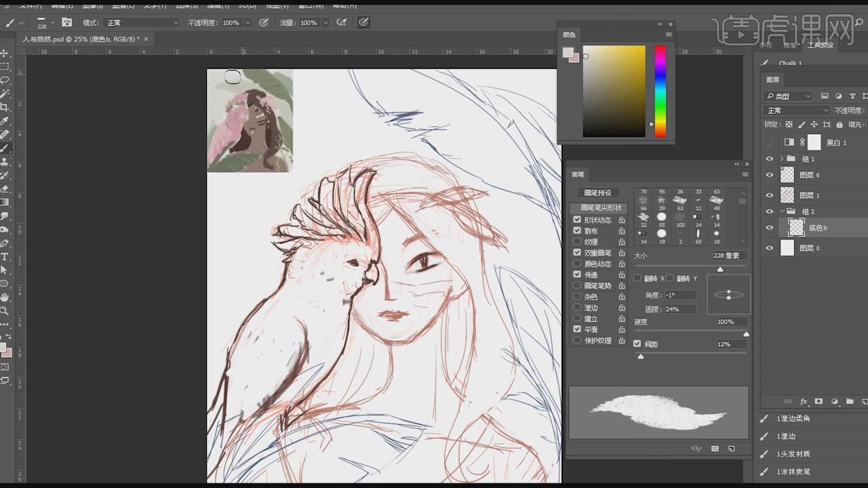The image size is (868, 488).
Task: Click the foreground color swatch in toolbar
Action: coord(2,348)
